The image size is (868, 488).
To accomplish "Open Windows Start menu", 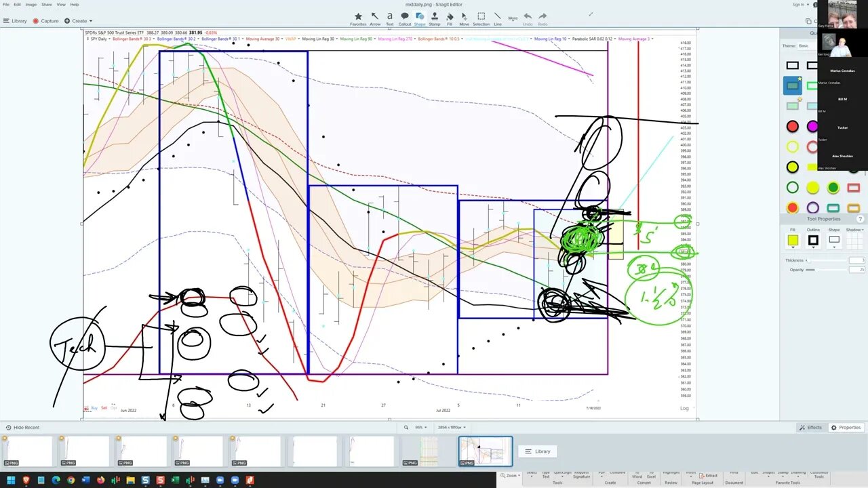I will (x=12, y=481).
